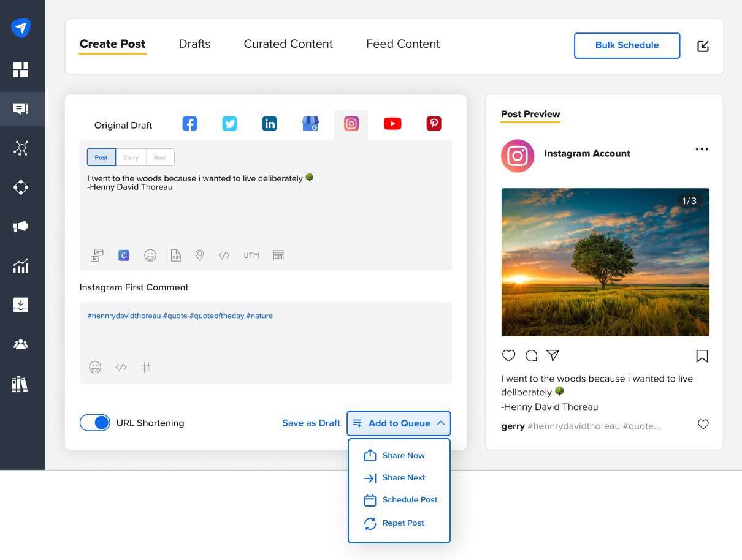Choose Share Now from the dropdown
742x560 pixels.
coord(403,456)
